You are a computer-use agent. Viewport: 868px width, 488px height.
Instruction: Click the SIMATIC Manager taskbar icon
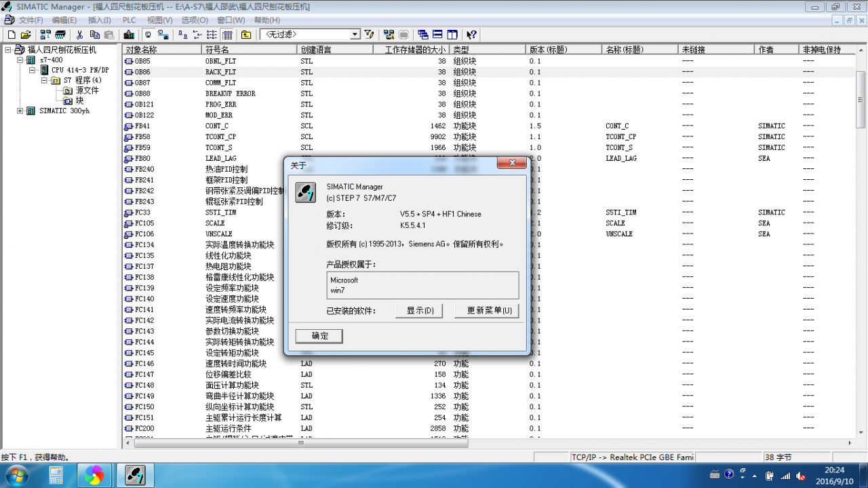point(136,475)
